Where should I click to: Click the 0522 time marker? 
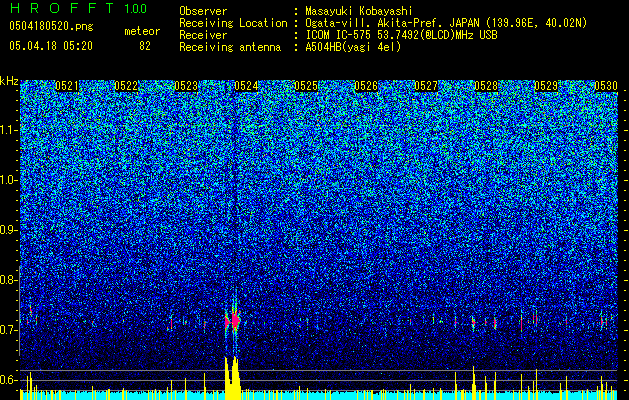tap(126, 86)
